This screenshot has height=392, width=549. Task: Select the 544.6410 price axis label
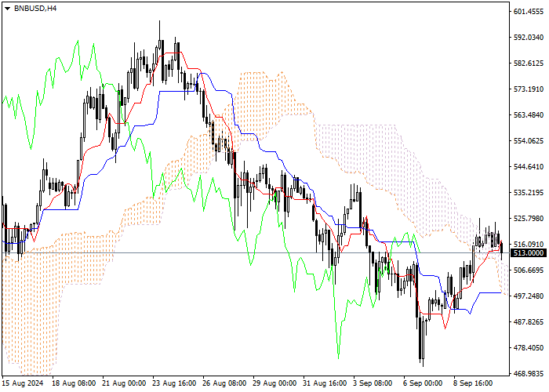[529, 166]
